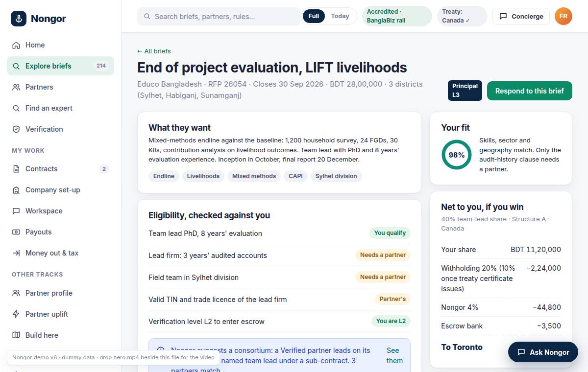
Task: Click the See them link
Action: (394, 356)
